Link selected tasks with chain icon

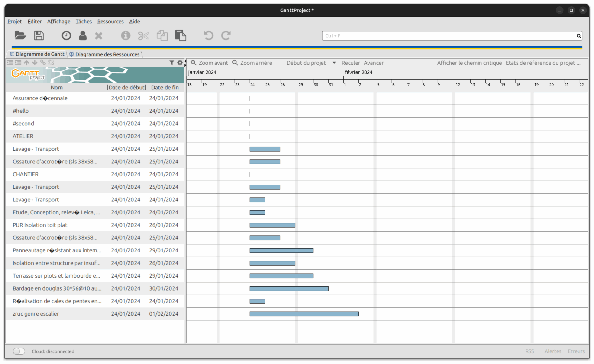coord(43,62)
